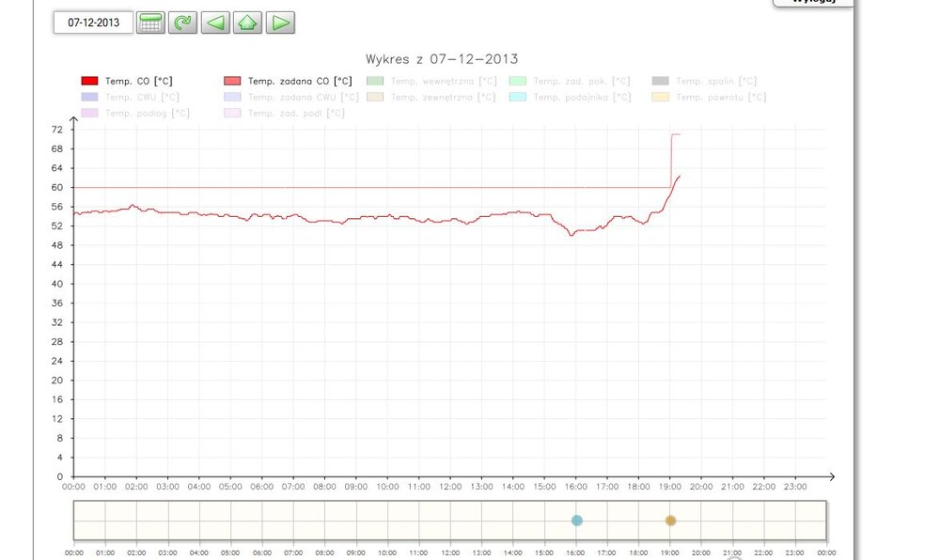Click the orange event marker at 19:00

[670, 521]
